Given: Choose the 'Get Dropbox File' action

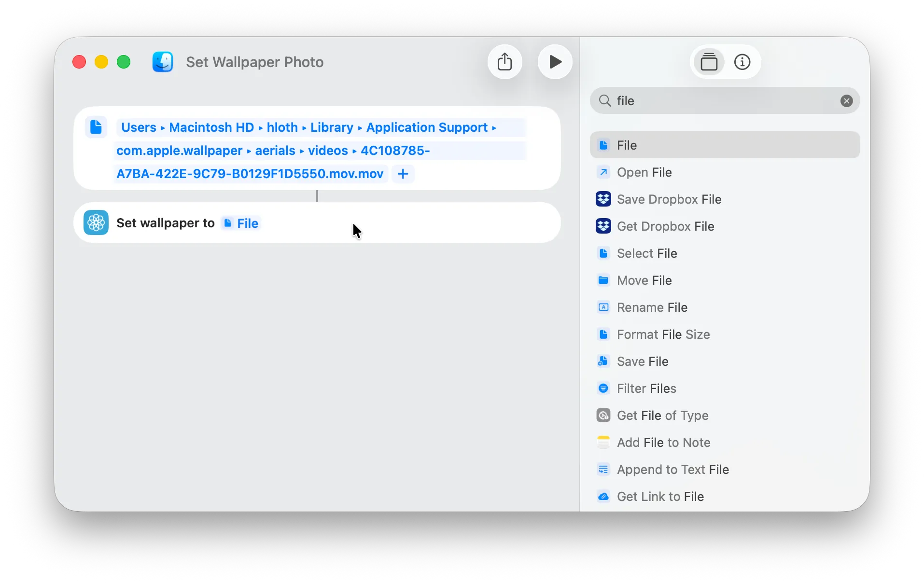Looking at the screenshot, I should point(725,226).
